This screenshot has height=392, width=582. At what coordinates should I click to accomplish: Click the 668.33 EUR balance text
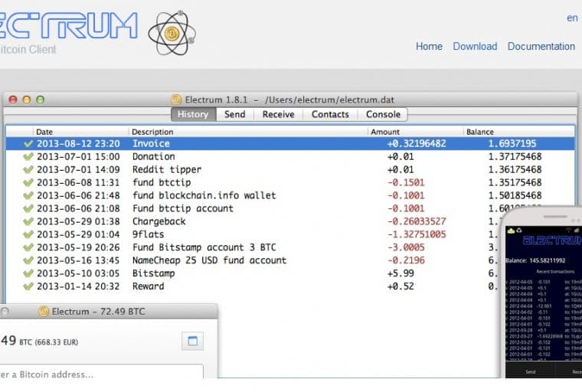click(57, 342)
